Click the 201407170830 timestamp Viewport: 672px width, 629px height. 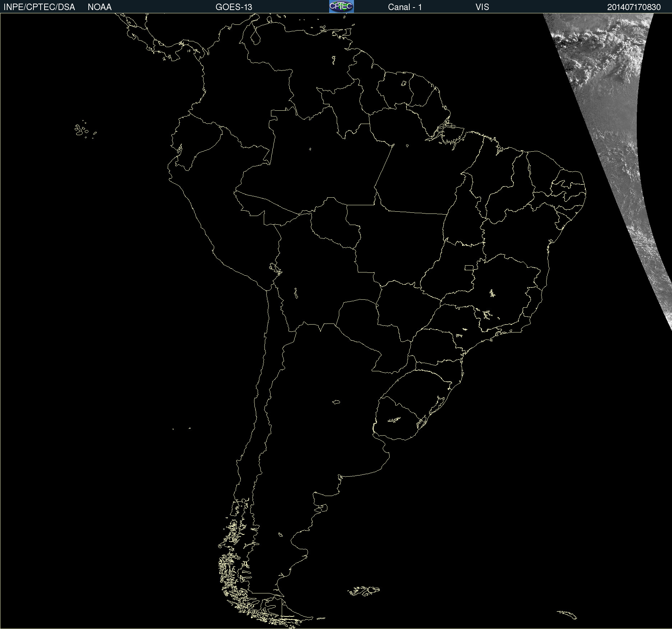[x=634, y=7]
